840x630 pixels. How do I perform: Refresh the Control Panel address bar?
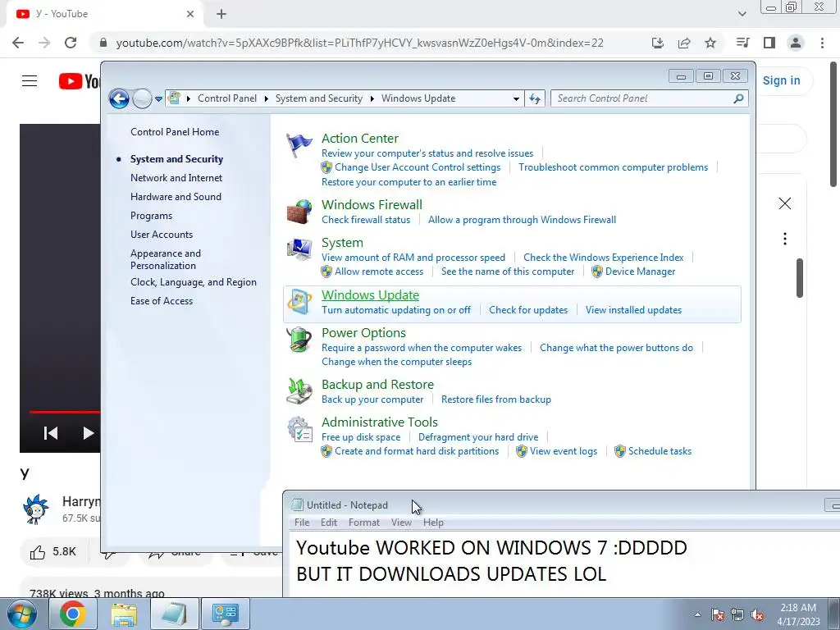pyautogui.click(x=535, y=98)
